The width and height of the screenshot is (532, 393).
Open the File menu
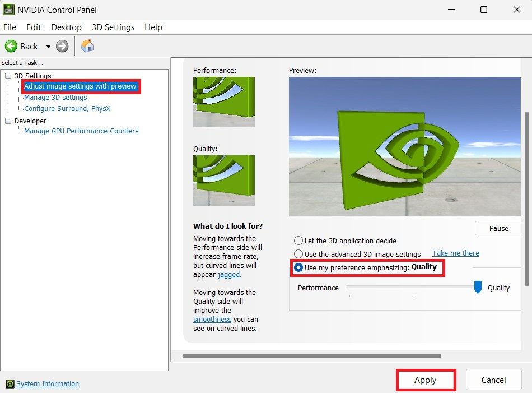[10, 27]
